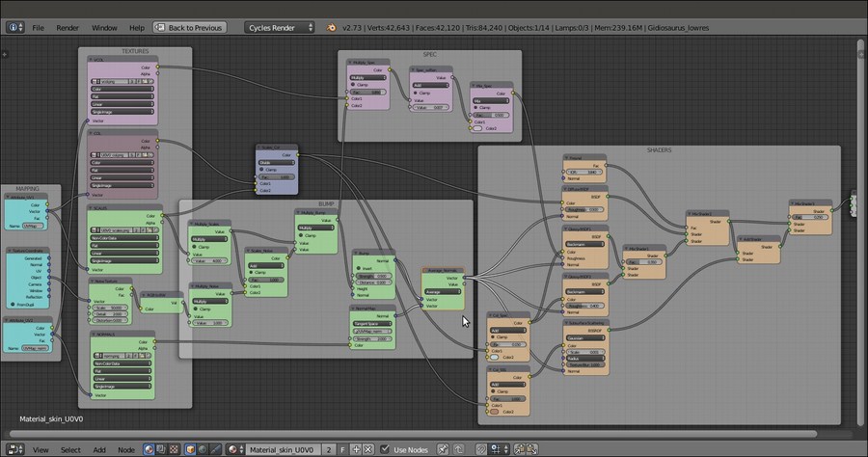
Task: Click the Color2 swatch on Mix_Spec node
Action: click(477, 128)
